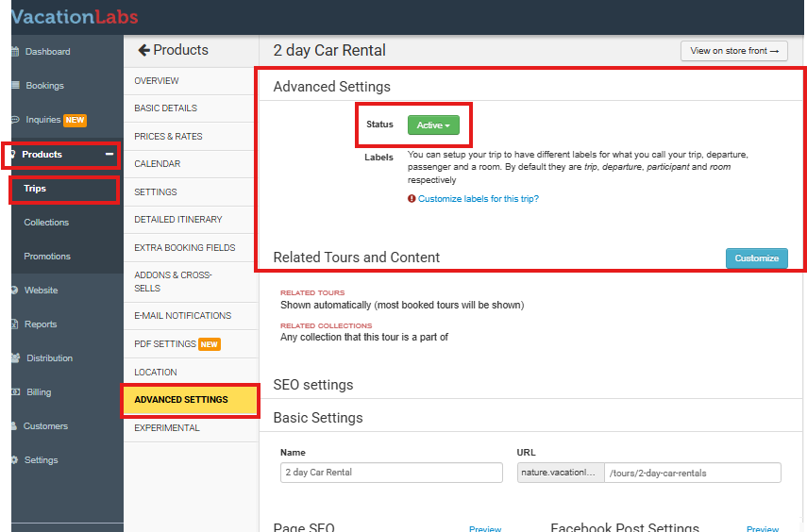Click the Distribution icon in sidebar

14,358
